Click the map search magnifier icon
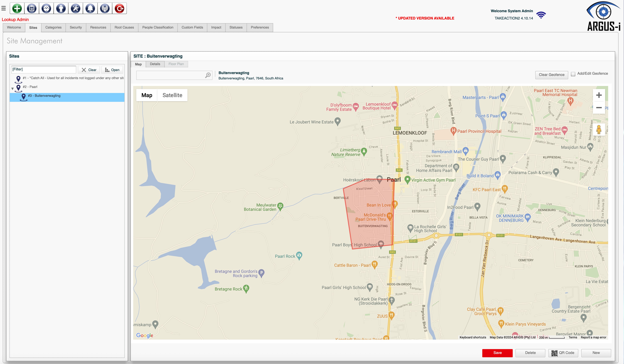The image size is (624, 364). (208, 75)
